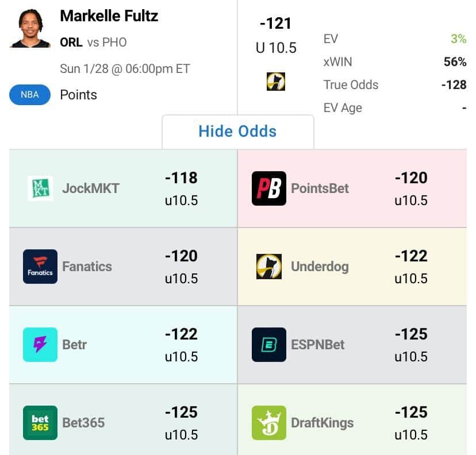Collapse the list with Hide Odds
The image size is (476, 455).
pyautogui.click(x=237, y=131)
